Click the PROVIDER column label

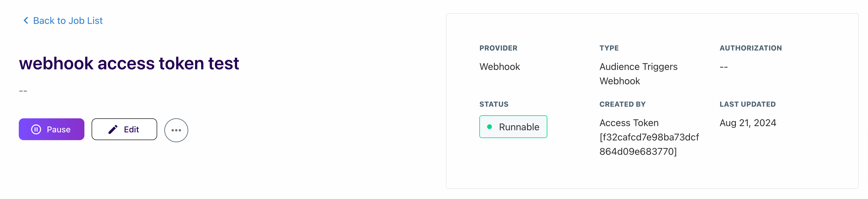(x=498, y=48)
